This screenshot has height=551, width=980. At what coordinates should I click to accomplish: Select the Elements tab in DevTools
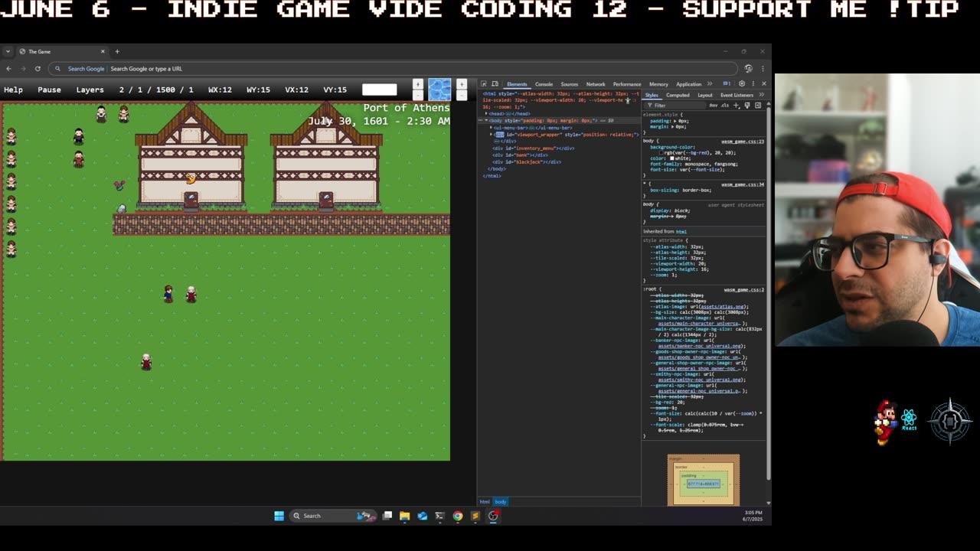(517, 84)
